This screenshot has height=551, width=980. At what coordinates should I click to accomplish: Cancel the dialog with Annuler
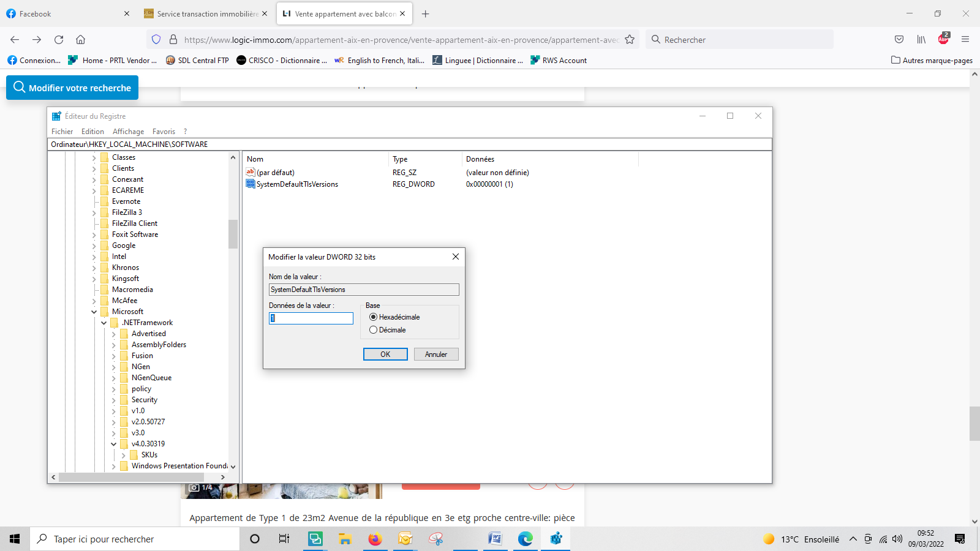coord(436,354)
